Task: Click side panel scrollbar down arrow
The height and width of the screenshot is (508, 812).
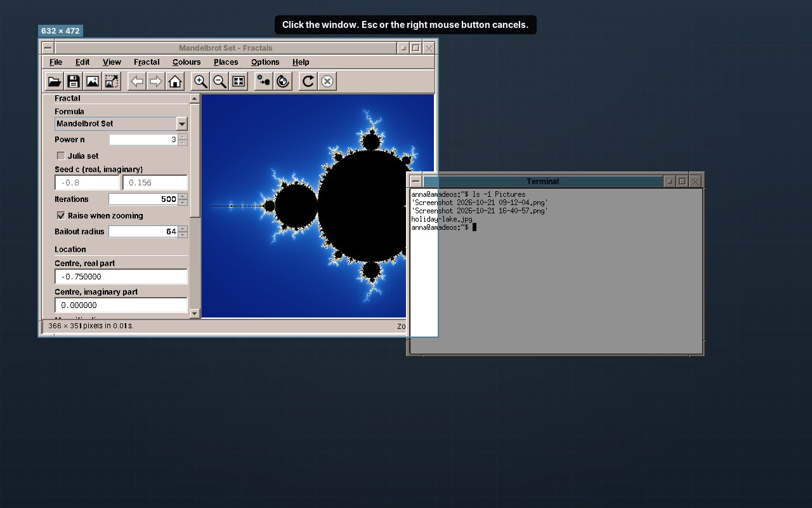Action: 195,313
